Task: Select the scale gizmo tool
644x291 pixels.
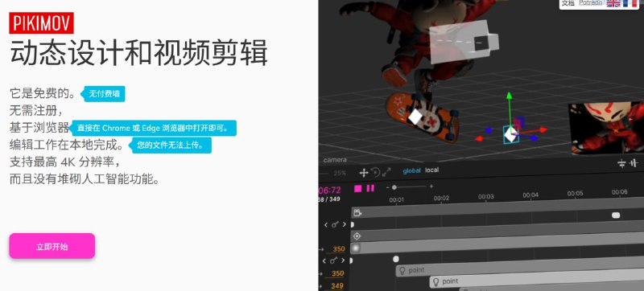Action: pyautogui.click(x=386, y=171)
